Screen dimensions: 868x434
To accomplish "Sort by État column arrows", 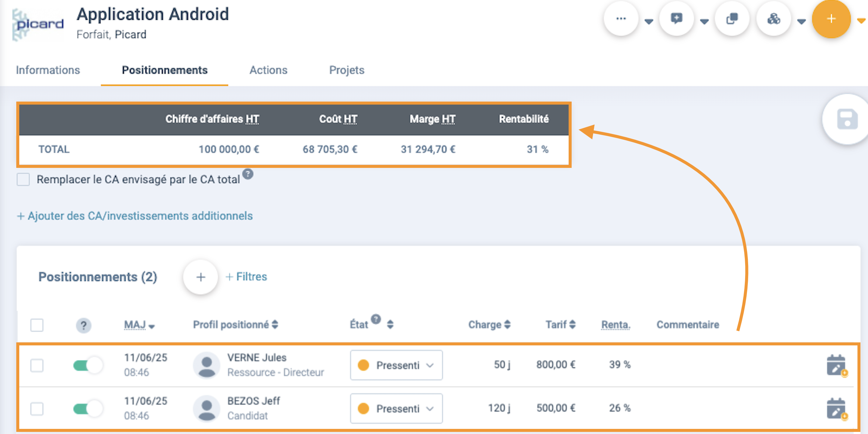I will coord(390,325).
